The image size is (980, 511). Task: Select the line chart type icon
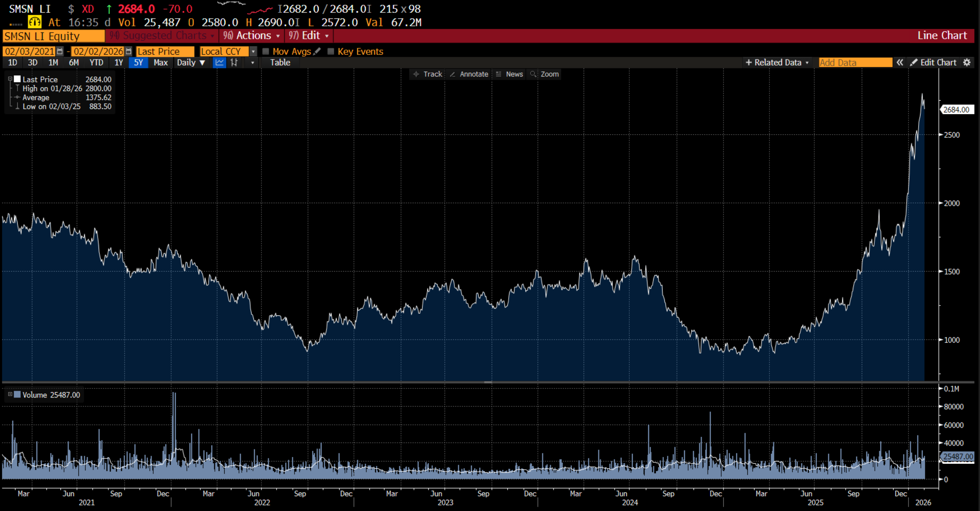pyautogui.click(x=219, y=63)
